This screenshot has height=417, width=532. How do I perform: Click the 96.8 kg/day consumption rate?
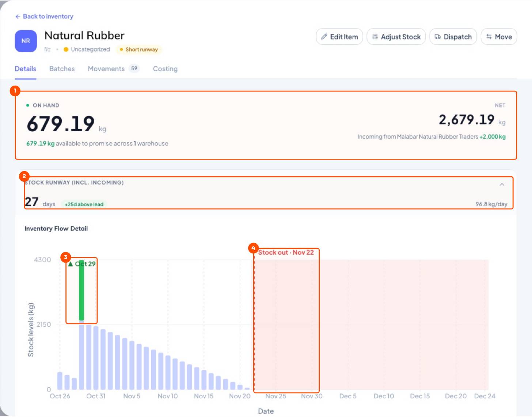click(491, 204)
